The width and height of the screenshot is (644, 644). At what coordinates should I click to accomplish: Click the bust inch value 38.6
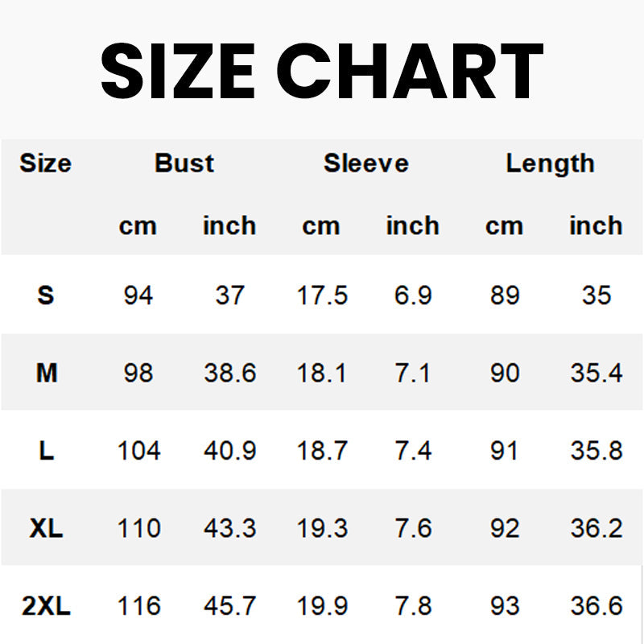click(229, 374)
